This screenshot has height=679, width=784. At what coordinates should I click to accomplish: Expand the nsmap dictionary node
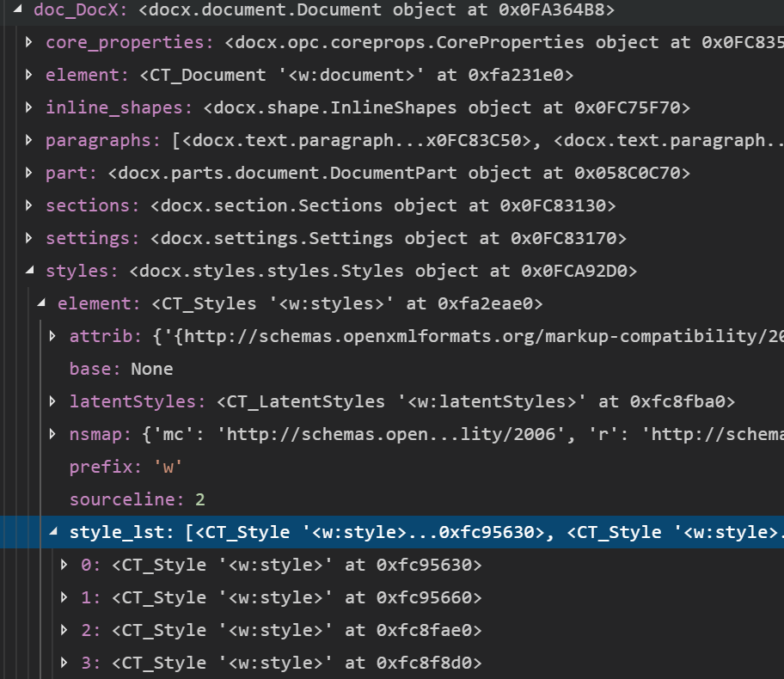click(52, 434)
